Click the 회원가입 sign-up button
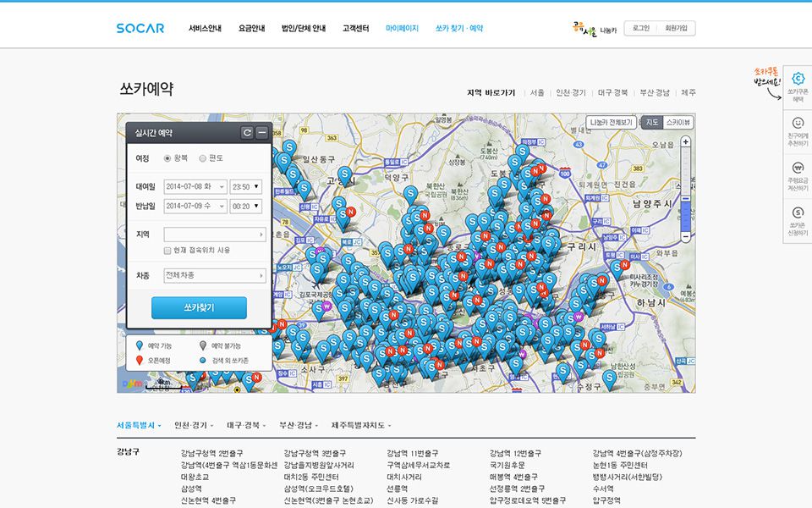The image size is (812, 508). point(676,28)
